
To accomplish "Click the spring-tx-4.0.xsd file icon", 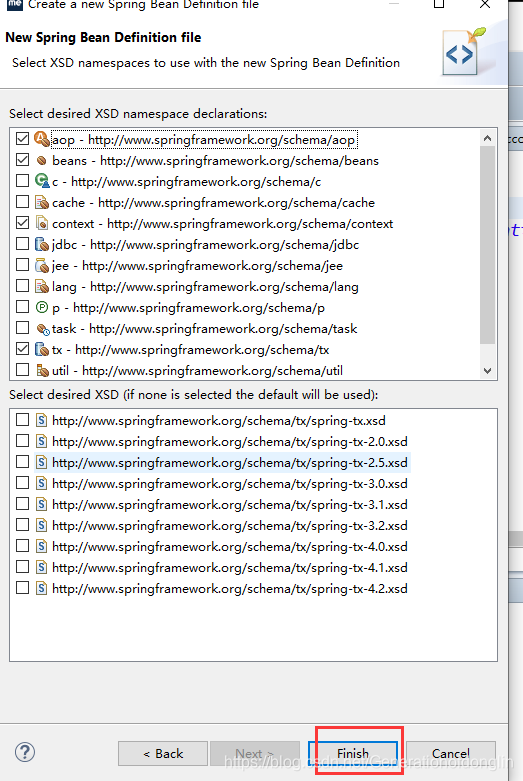I will pyautogui.click(x=42, y=546).
